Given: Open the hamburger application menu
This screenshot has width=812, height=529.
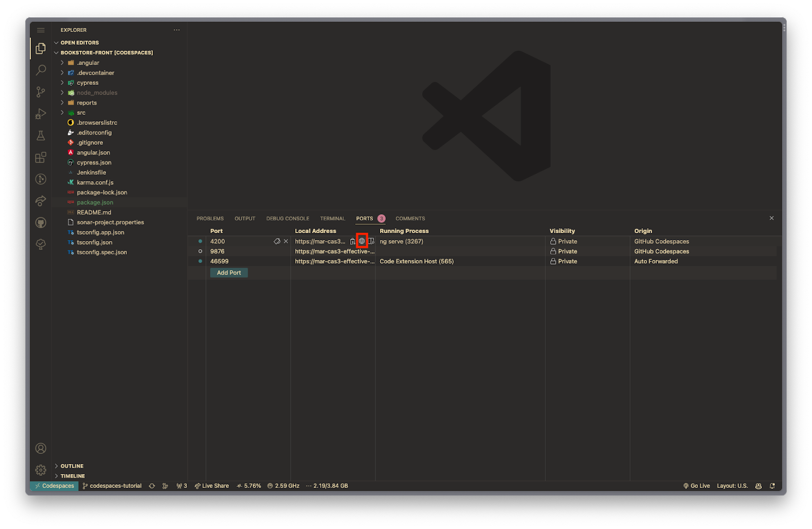Looking at the screenshot, I should 41,30.
